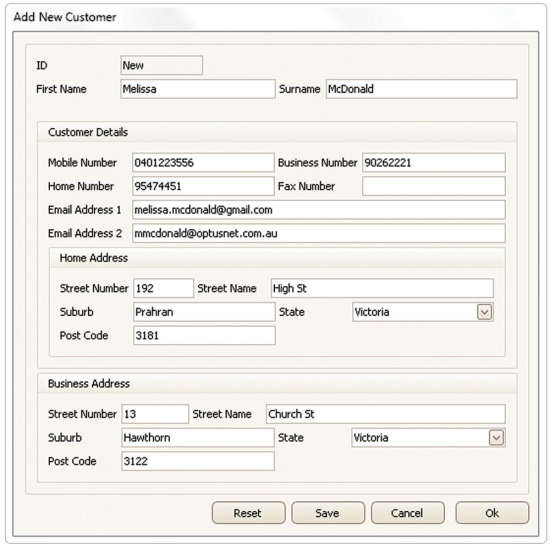550x550 pixels.
Task: Select the Church St Street Name field
Action: point(386,414)
